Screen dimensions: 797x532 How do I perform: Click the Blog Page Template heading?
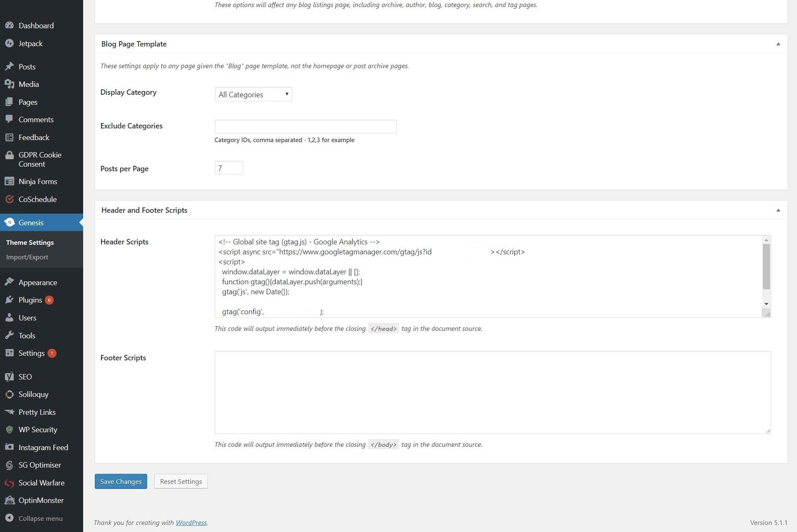point(134,44)
